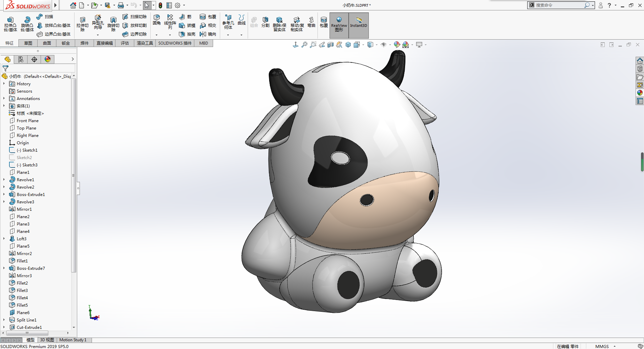Toggle Instant3D mode
644x349 pixels.
(x=358, y=25)
